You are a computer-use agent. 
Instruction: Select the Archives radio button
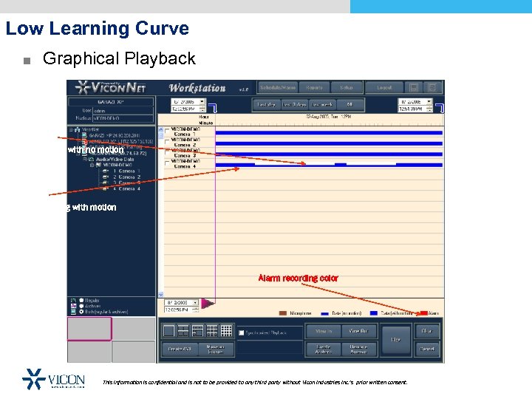pyautogui.click(x=81, y=306)
